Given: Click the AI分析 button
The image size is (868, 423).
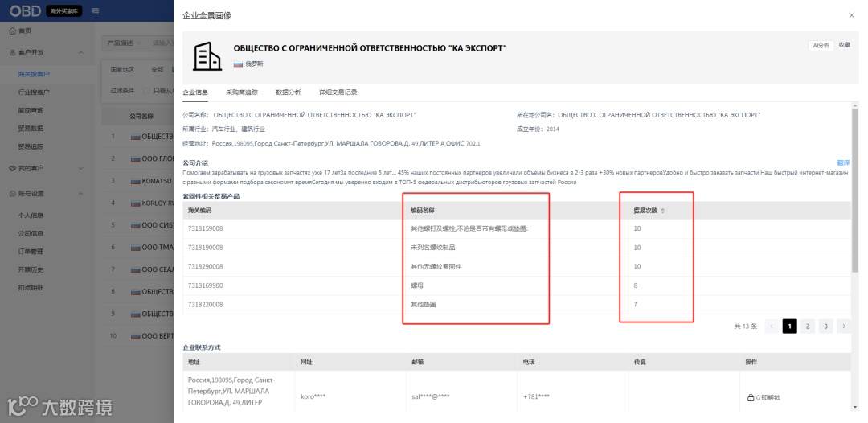Looking at the screenshot, I should (821, 46).
